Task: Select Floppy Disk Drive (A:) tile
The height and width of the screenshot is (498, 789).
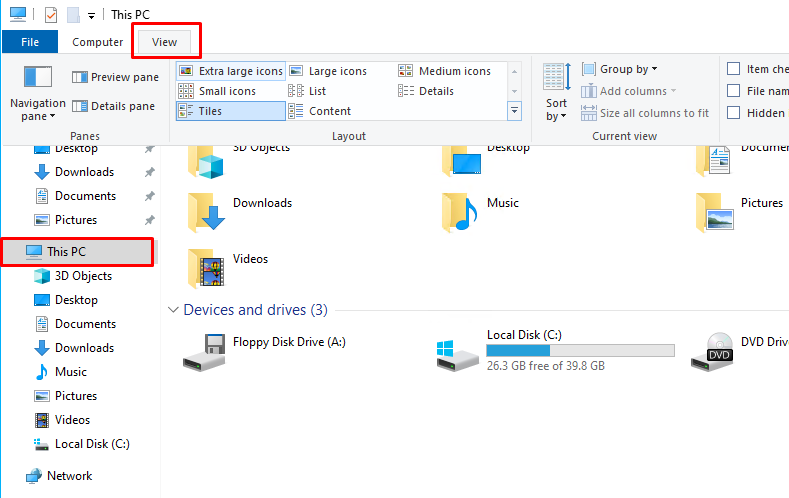Action: tap(265, 352)
